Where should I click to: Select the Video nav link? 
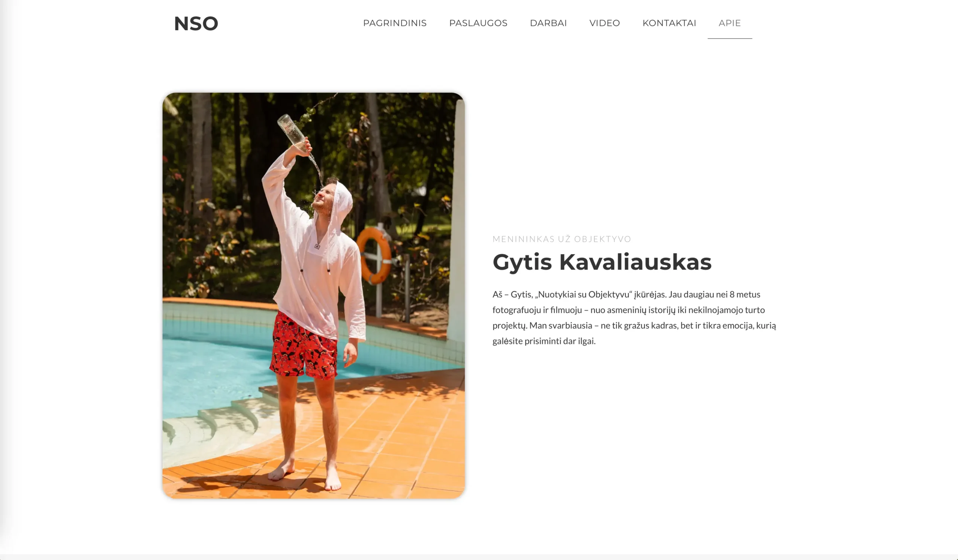[604, 23]
